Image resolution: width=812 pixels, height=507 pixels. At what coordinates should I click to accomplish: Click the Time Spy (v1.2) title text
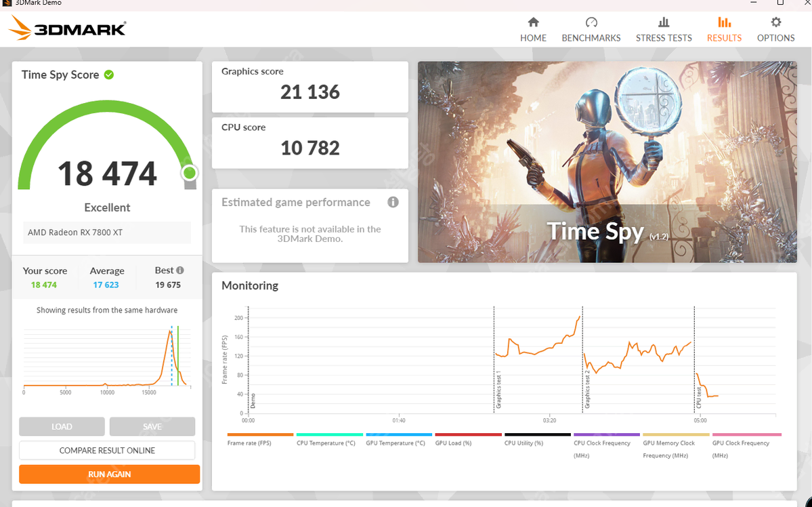pyautogui.click(x=607, y=232)
